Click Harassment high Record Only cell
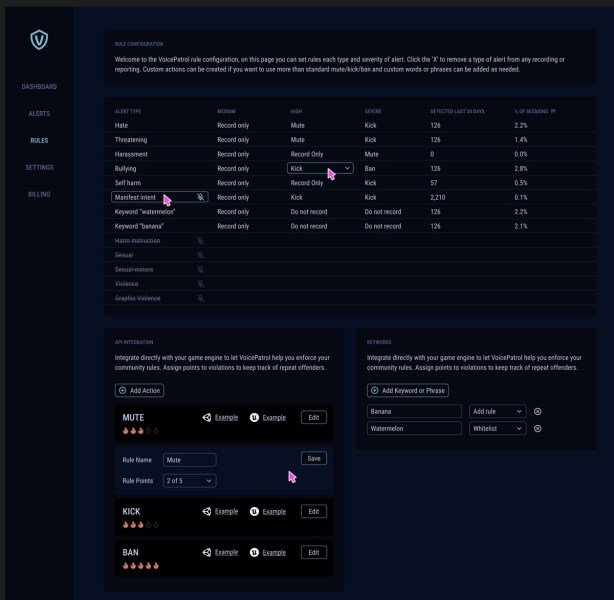 pyautogui.click(x=307, y=154)
